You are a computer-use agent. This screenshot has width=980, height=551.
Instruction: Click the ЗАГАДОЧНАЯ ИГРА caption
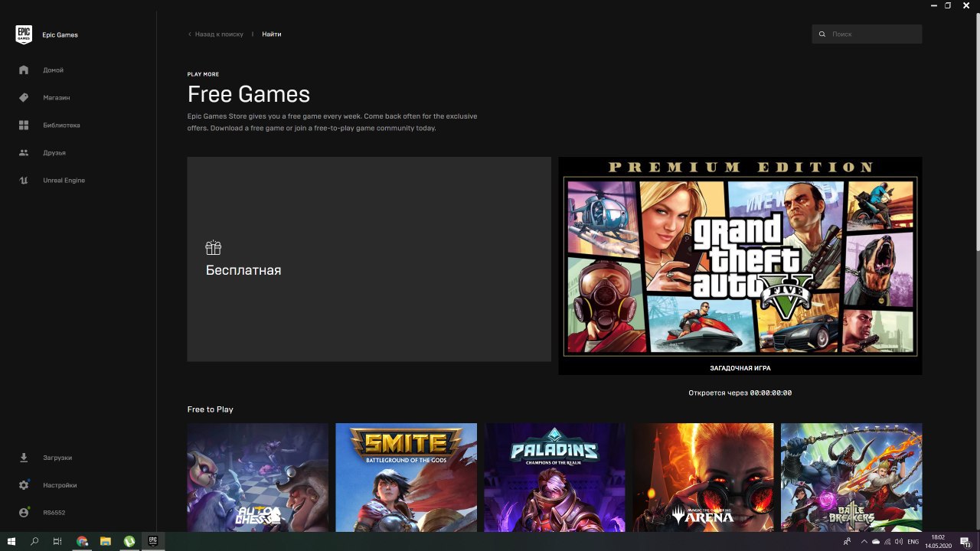pyautogui.click(x=740, y=368)
